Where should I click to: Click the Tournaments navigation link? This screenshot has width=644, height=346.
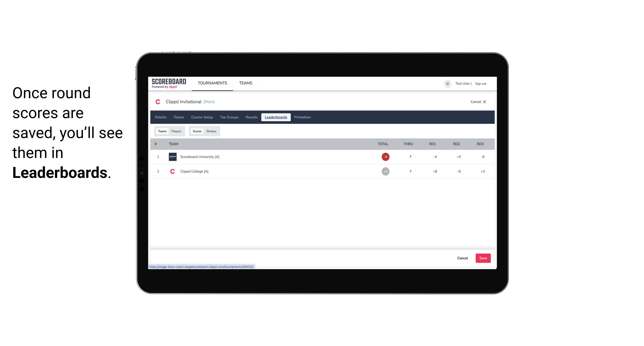[x=213, y=83]
